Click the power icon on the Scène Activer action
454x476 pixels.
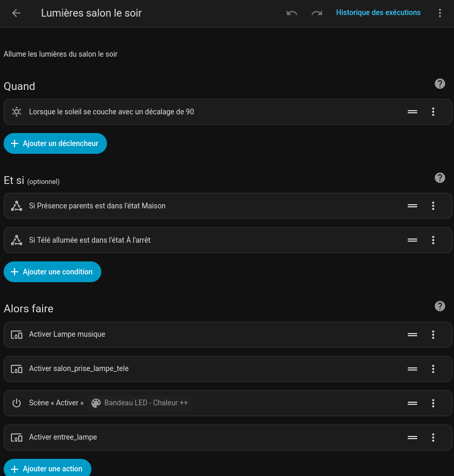(16, 403)
